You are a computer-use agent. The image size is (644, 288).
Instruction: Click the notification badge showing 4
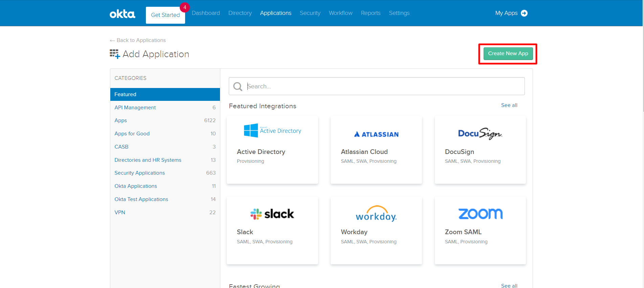tap(185, 7)
